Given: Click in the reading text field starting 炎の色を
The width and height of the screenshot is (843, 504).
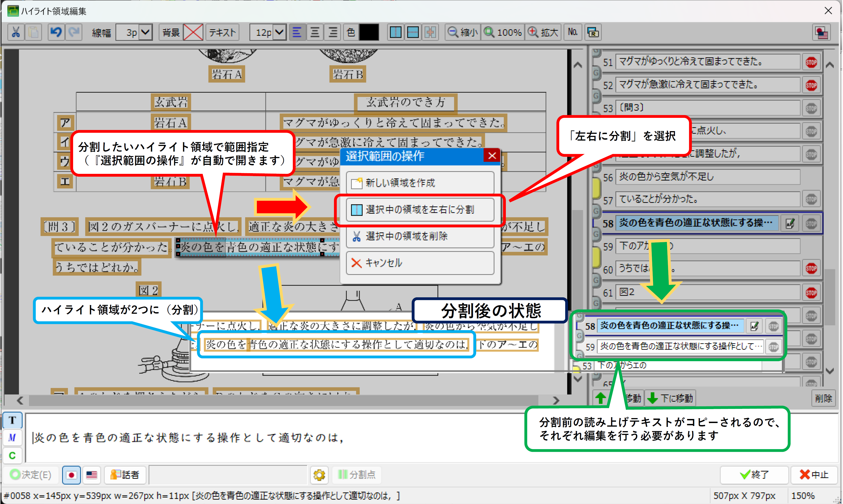Looking at the screenshot, I should 431,437.
